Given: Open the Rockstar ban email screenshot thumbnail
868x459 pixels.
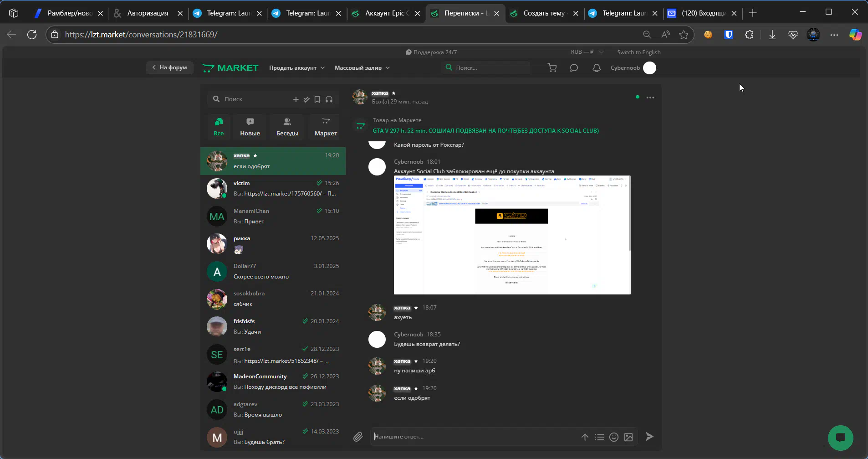Looking at the screenshot, I should (512, 235).
